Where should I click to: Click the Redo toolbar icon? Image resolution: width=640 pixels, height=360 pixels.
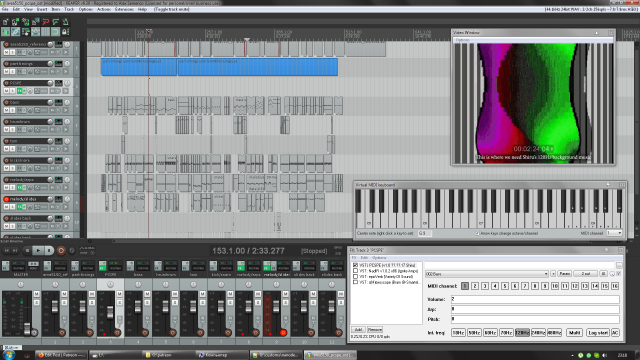click(x=56, y=22)
